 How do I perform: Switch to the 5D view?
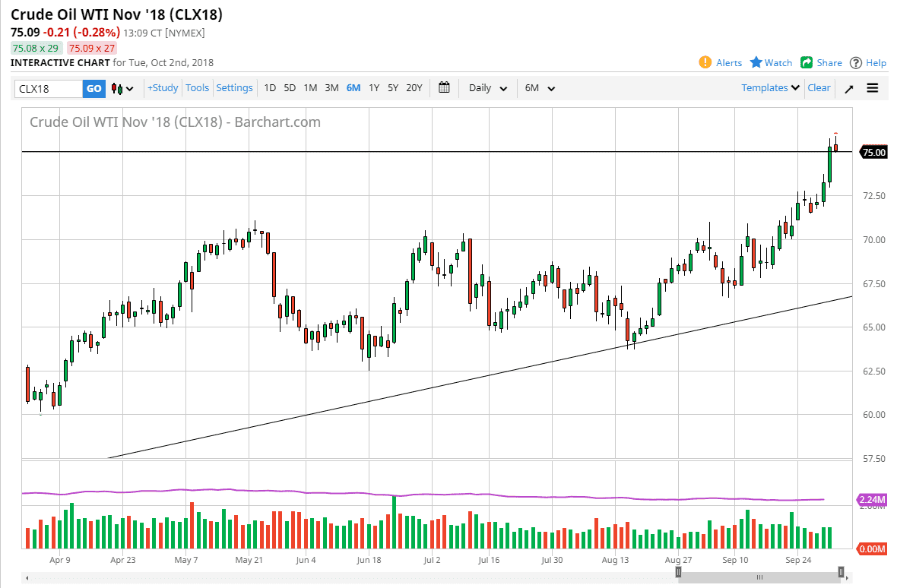click(x=290, y=88)
